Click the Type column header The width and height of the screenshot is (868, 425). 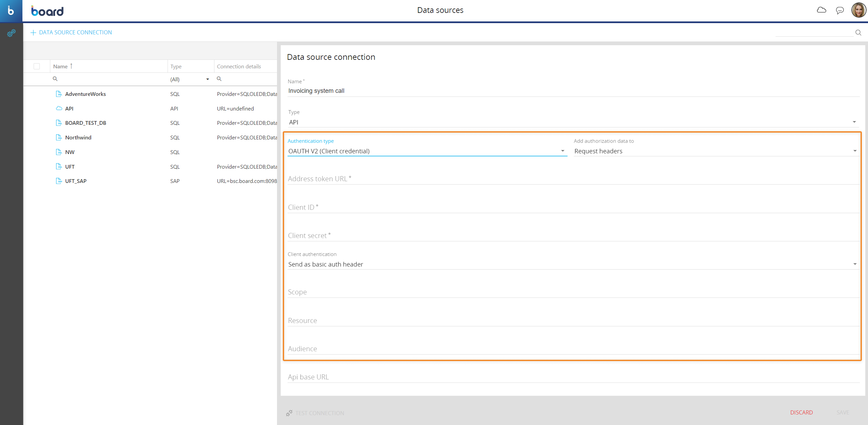(176, 67)
